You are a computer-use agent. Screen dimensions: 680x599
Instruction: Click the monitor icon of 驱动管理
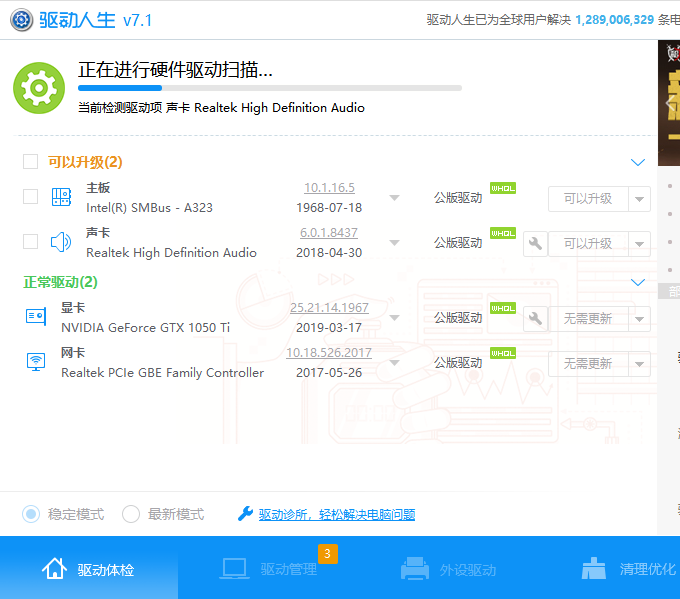click(234, 568)
